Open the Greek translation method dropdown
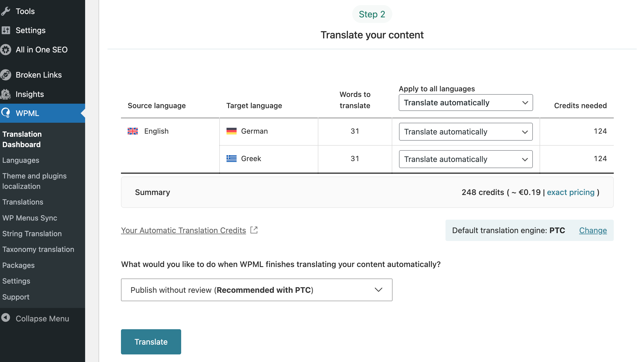 pos(465,159)
